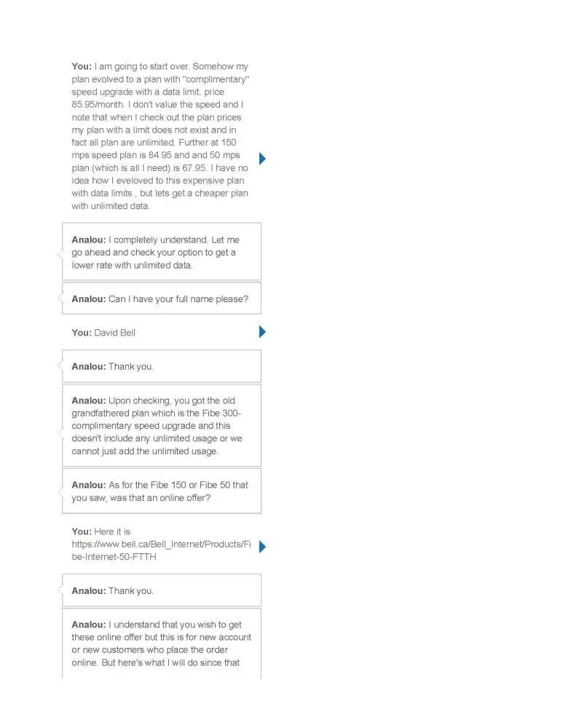Select the "I completely understand" Analou message

160,253
